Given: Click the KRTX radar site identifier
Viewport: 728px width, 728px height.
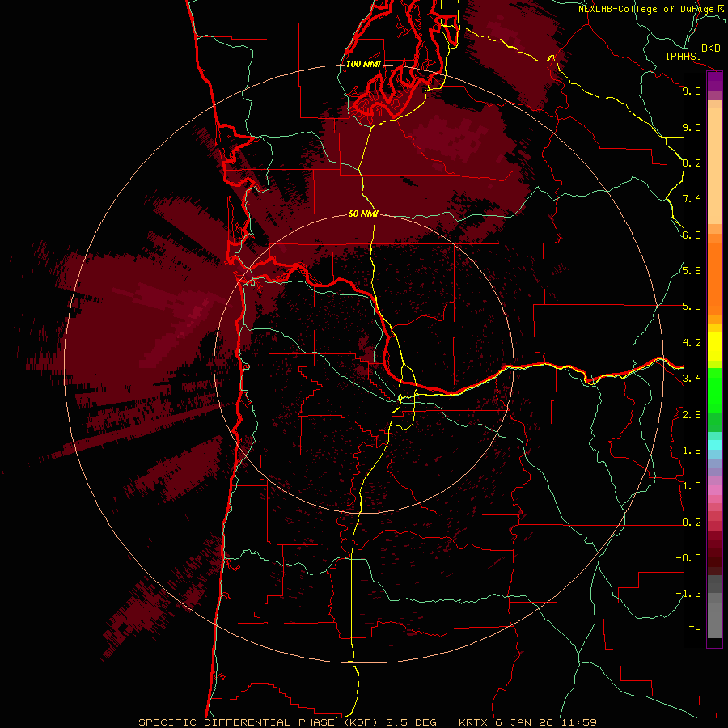Looking at the screenshot, I should pos(475,722).
